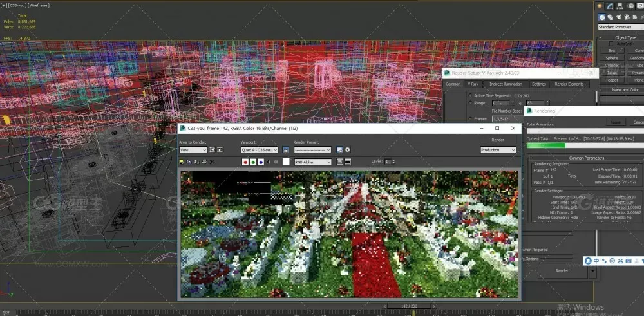
Task: Open Render Elements tab
Action: [x=569, y=84]
